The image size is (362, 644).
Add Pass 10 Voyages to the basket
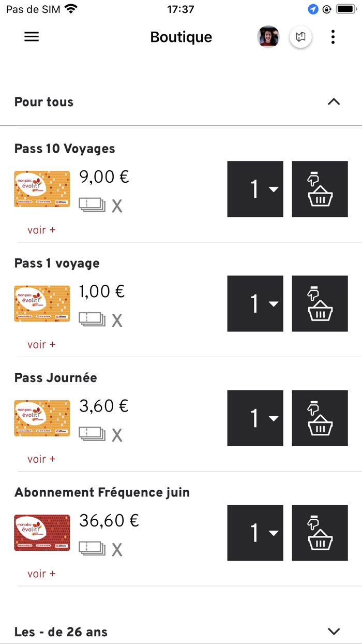pos(320,188)
